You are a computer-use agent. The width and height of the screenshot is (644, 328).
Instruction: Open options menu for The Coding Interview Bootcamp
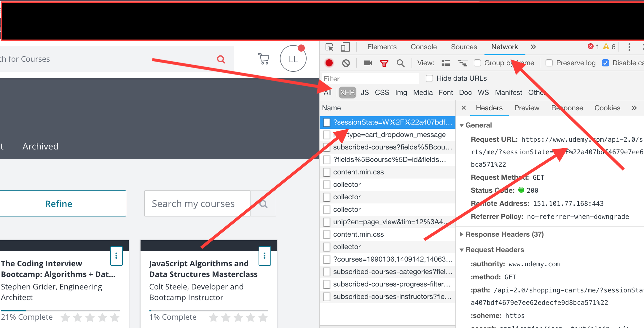click(116, 256)
